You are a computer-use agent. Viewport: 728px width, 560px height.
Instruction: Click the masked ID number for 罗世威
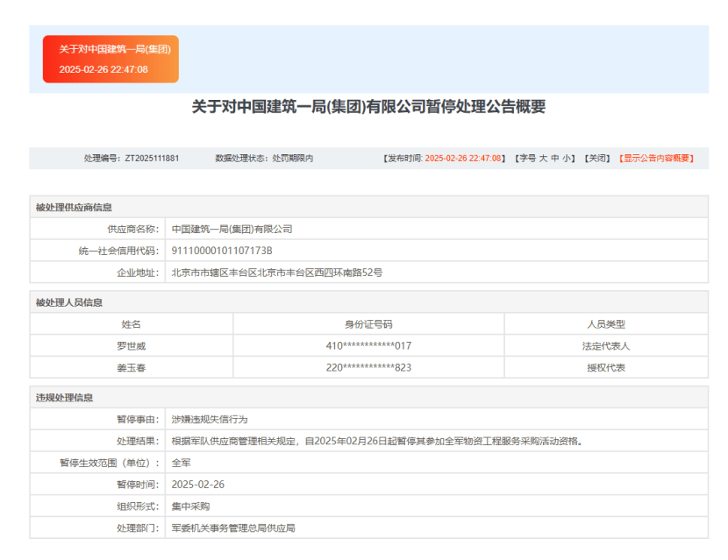368,345
